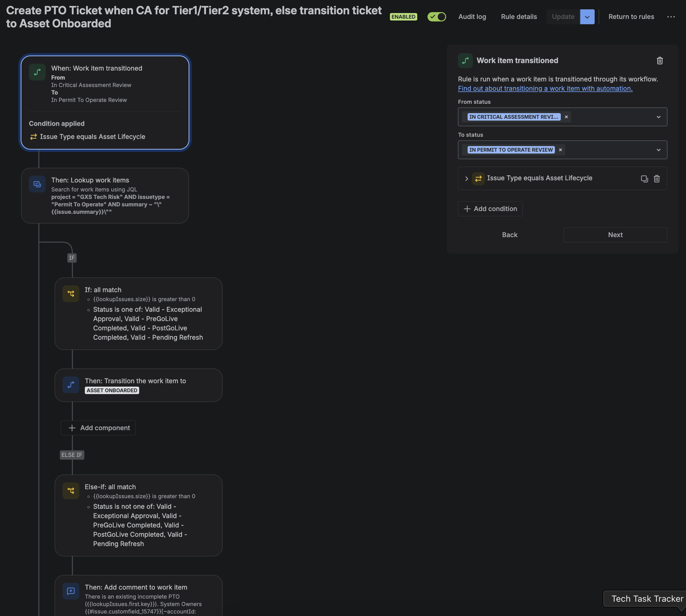Click the Update button

tap(563, 16)
